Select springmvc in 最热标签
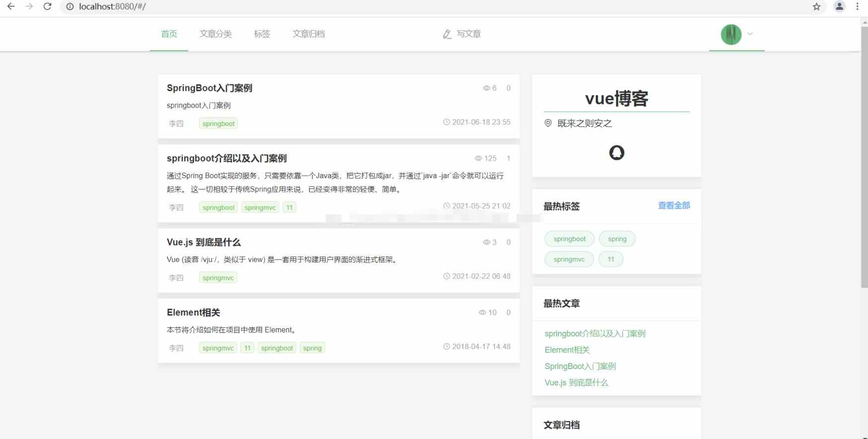Viewport: 868px width, 439px height. (x=569, y=259)
